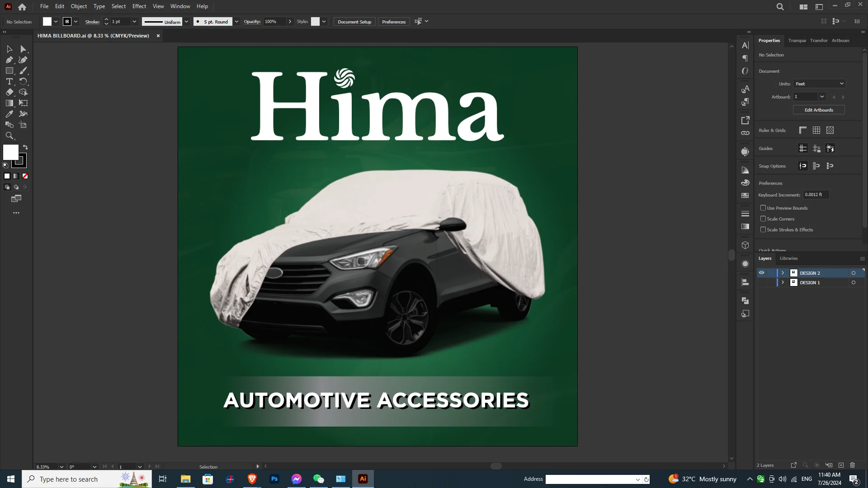Open the File menu

(x=44, y=6)
